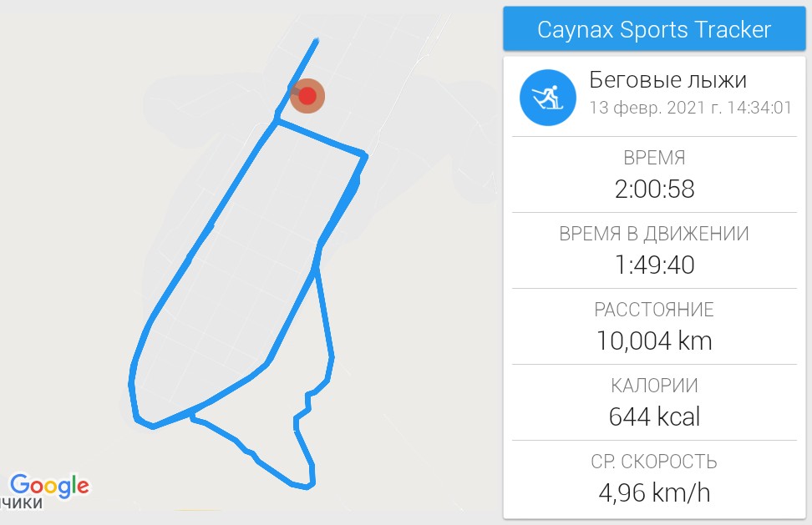The width and height of the screenshot is (812, 525).
Task: Click the ВРЕМЯ В ДВИЖЕНИИ label
Action: click(x=654, y=234)
